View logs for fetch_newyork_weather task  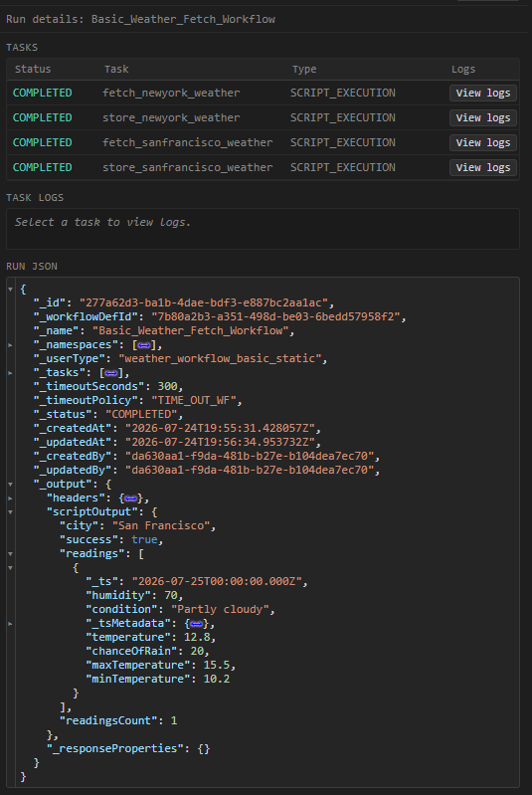[483, 93]
